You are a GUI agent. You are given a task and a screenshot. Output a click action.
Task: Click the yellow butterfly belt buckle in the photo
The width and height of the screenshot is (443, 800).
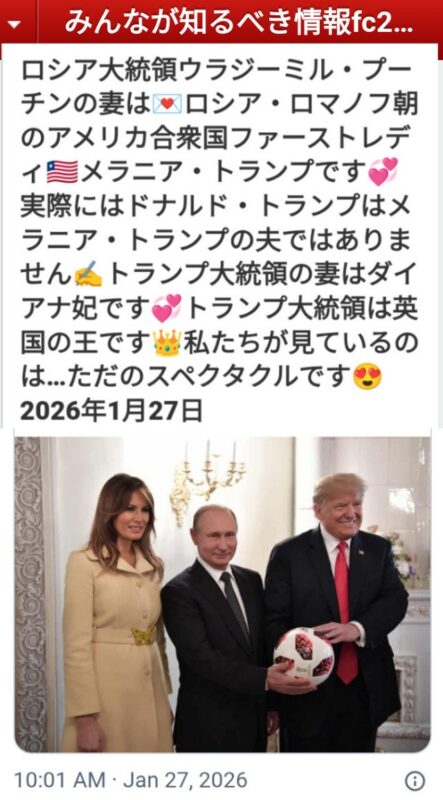point(143,636)
